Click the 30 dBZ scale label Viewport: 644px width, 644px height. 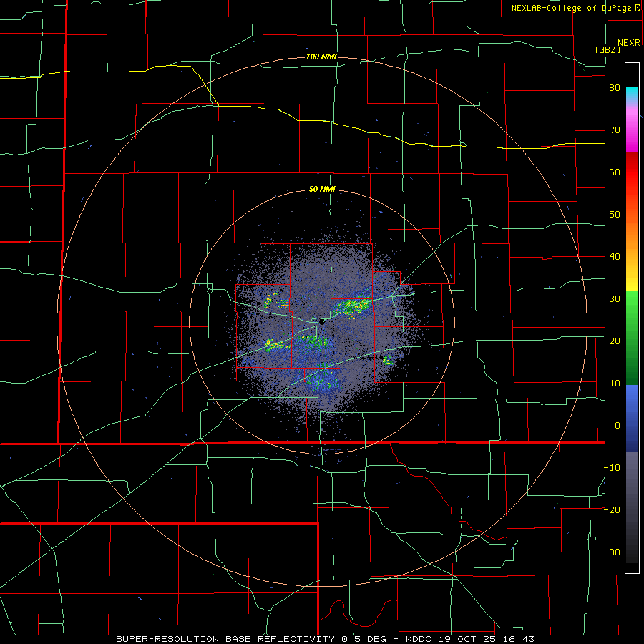[615, 298]
